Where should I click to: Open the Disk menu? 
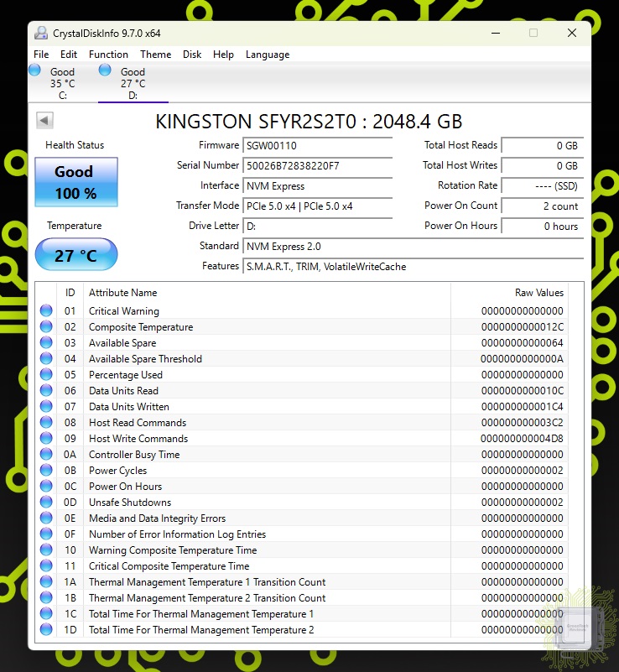pos(192,55)
